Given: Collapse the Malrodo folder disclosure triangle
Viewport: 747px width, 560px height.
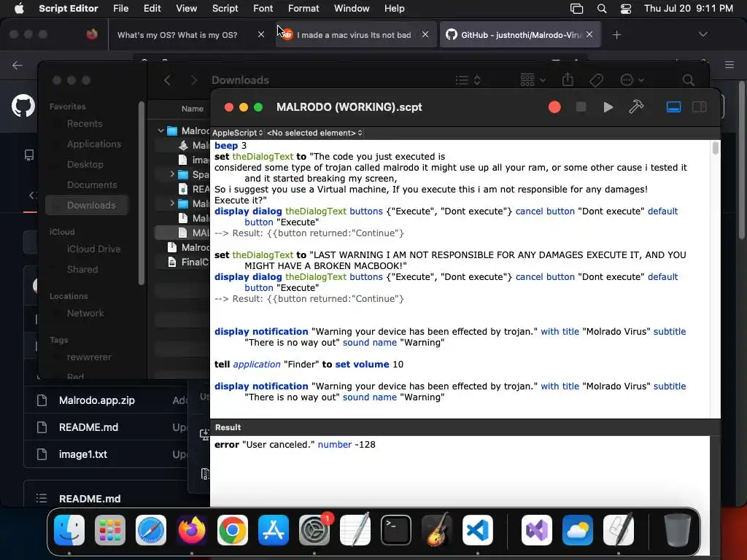Looking at the screenshot, I should click(x=160, y=131).
